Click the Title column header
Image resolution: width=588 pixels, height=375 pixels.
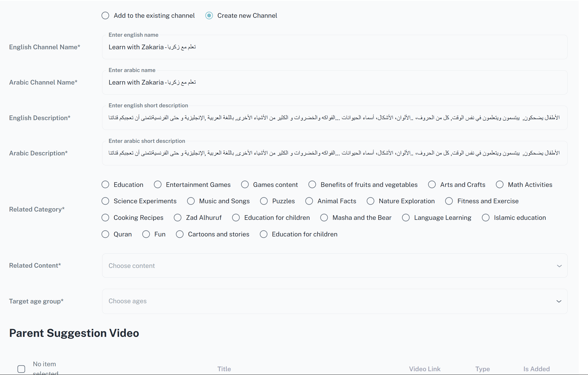click(224, 369)
